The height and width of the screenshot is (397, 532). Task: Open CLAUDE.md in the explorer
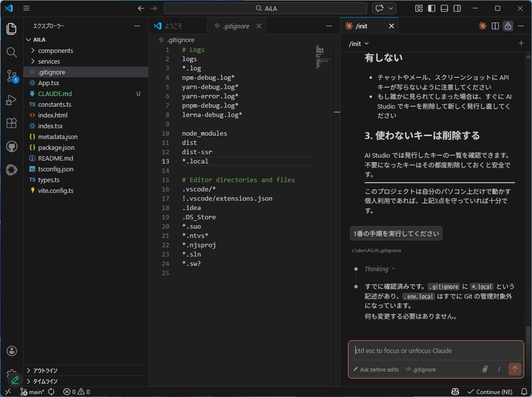click(86, 93)
